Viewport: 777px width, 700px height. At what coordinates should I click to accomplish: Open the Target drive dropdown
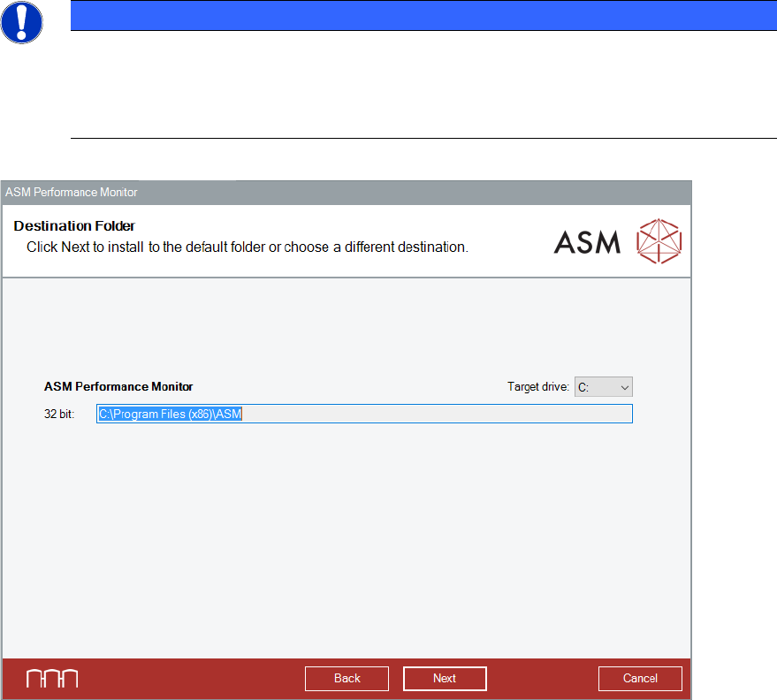pos(604,387)
